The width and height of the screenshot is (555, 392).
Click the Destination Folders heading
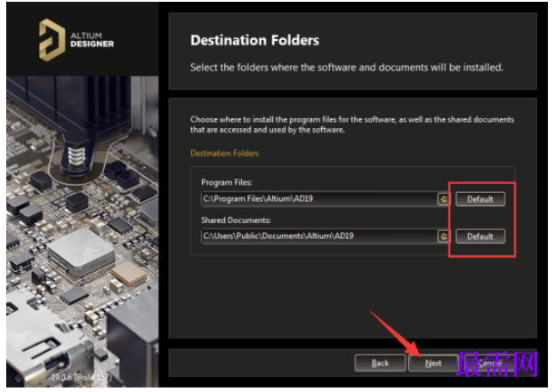click(x=255, y=40)
